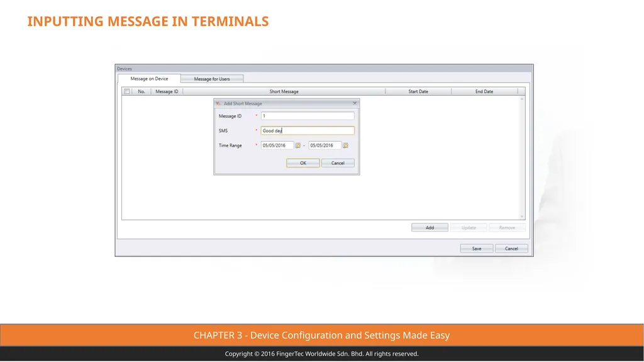Cancel the Add Short Message dialog
Viewport: 644px width, 362px height.
click(x=338, y=163)
